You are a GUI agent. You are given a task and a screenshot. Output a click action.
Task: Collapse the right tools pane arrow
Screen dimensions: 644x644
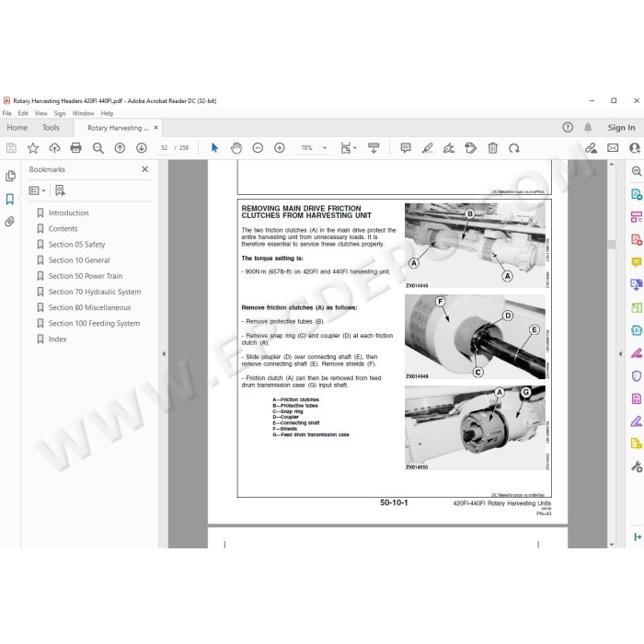[621, 353]
